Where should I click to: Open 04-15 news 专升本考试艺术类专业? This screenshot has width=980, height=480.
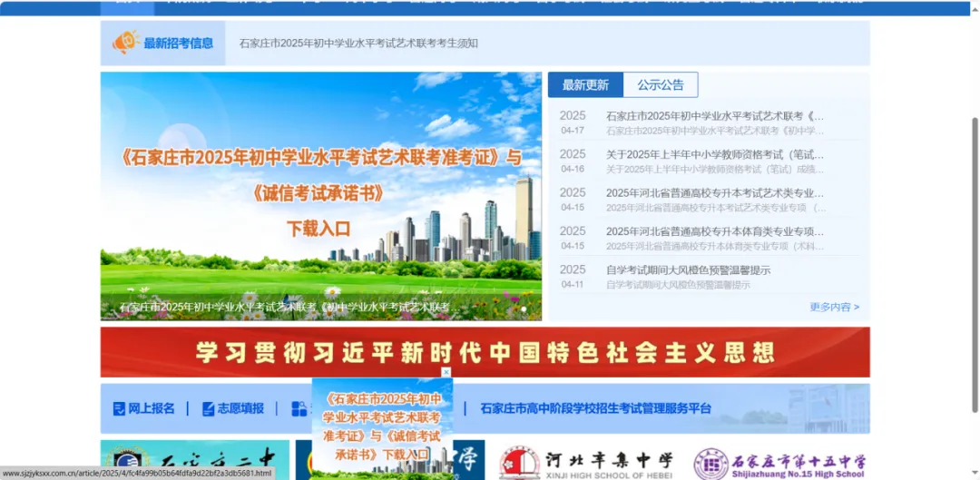click(x=715, y=193)
